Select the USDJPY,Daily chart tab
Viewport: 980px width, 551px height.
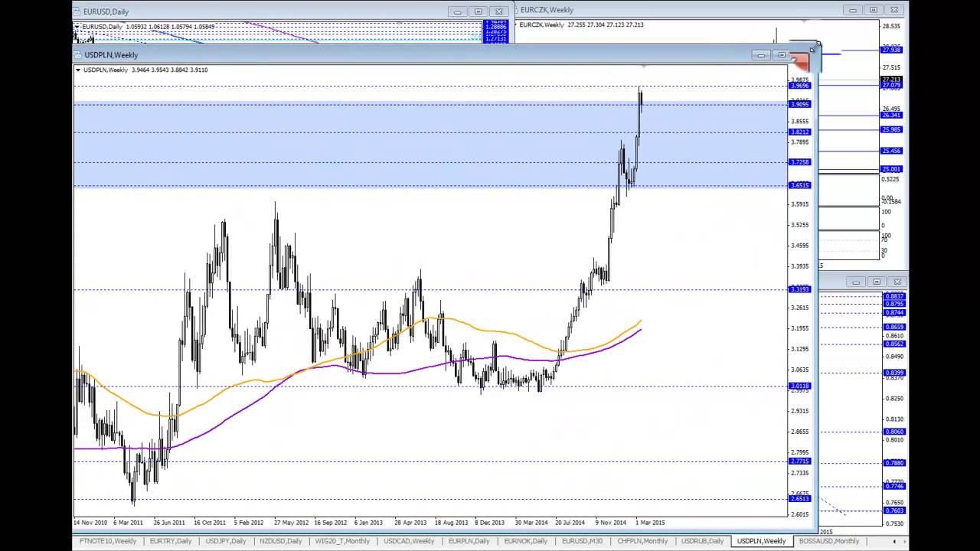[x=226, y=541]
